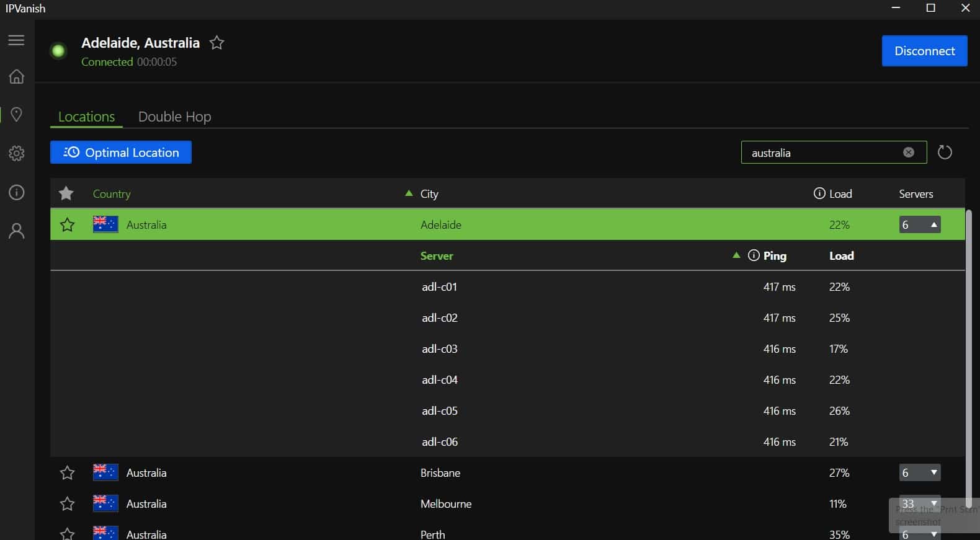Image resolution: width=980 pixels, height=540 pixels.
Task: Toggle favorite star for Melbourne row
Action: coord(67,504)
